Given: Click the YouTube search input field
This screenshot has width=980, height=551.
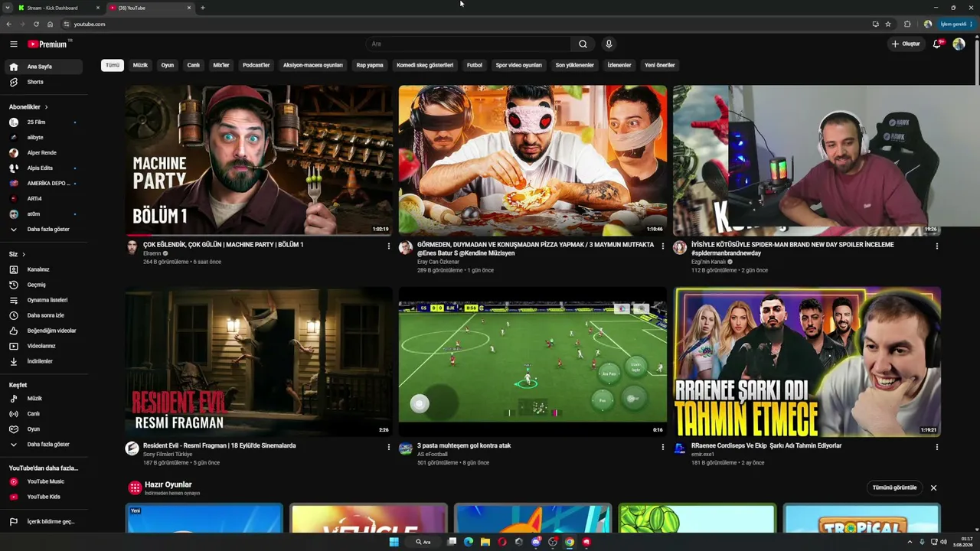Looking at the screenshot, I should tap(469, 44).
